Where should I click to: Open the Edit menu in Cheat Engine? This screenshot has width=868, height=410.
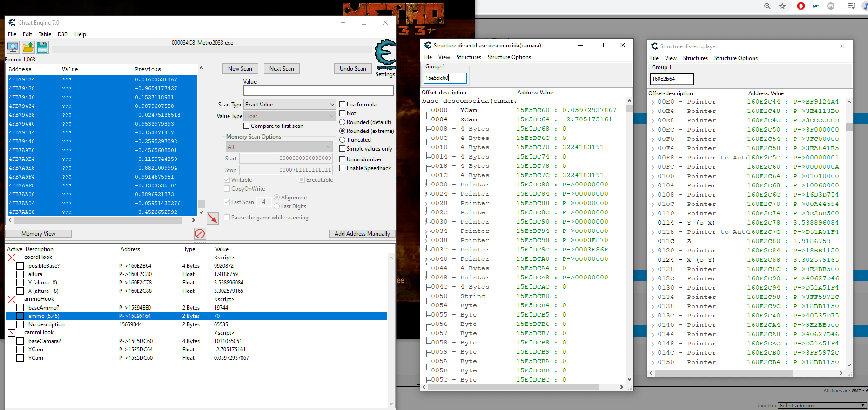coord(27,34)
